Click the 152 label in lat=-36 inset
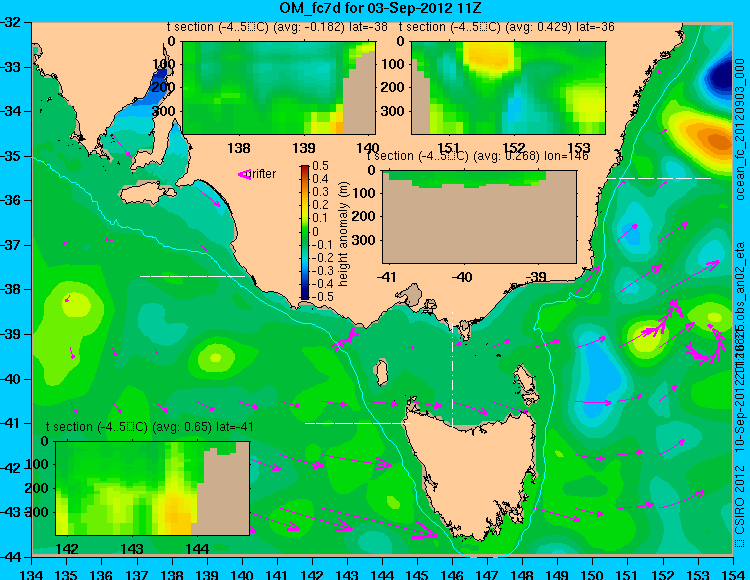This screenshot has width=750, height=580. point(514,148)
